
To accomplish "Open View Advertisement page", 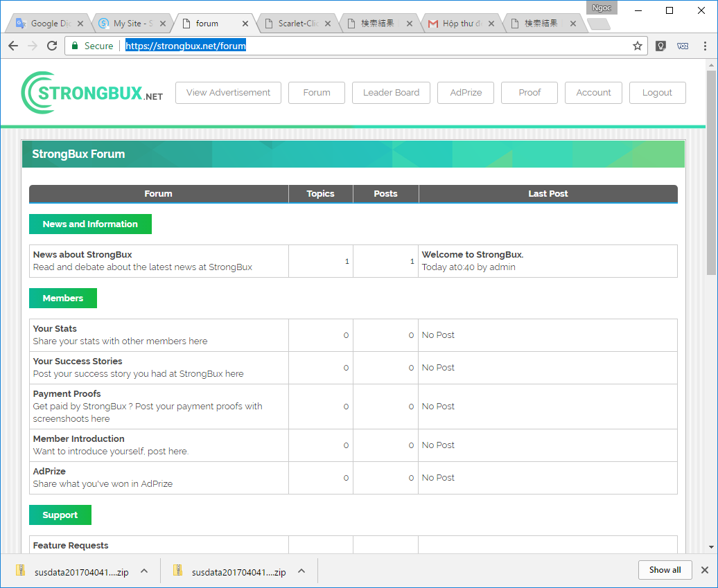I will [228, 92].
